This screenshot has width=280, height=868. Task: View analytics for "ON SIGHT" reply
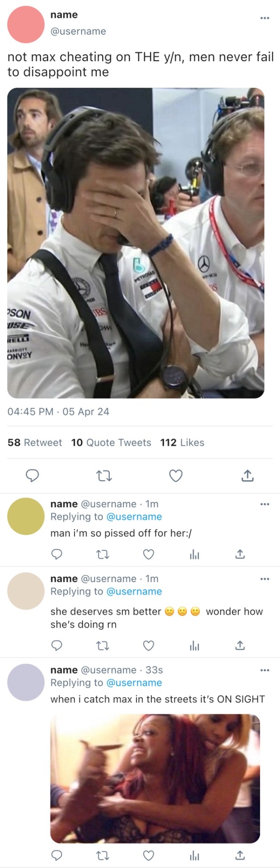coord(195,855)
